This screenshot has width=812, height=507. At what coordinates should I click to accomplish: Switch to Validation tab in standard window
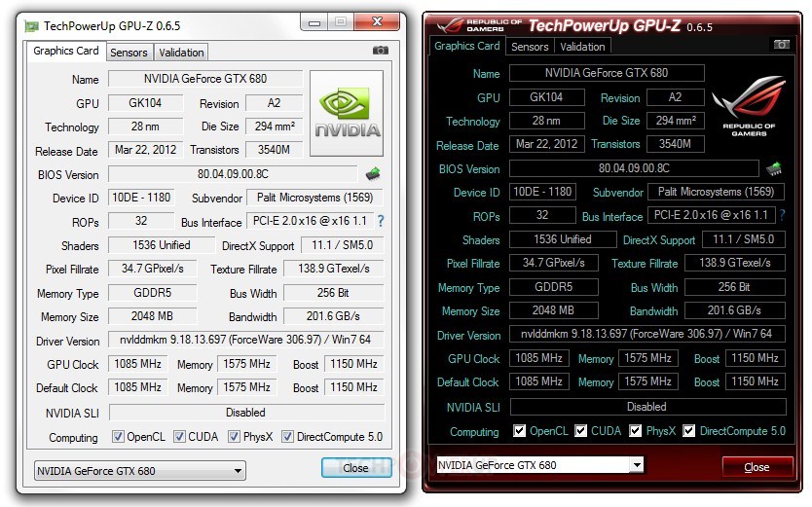[181, 53]
